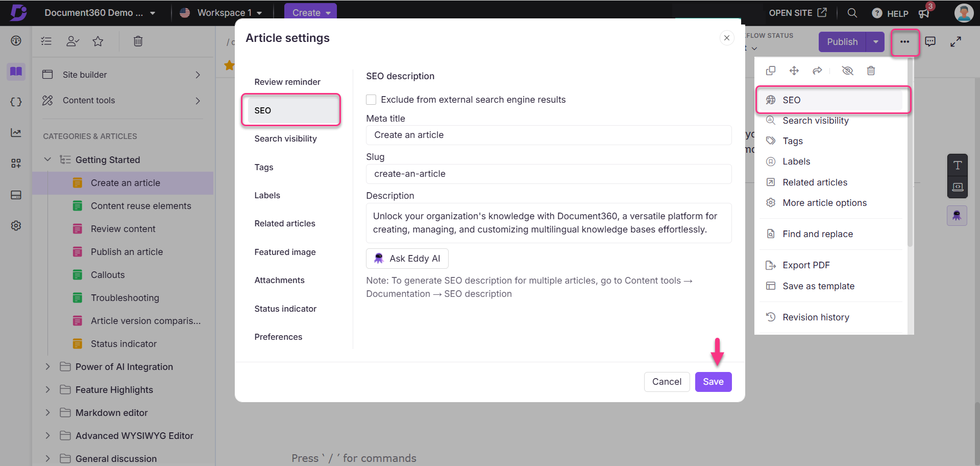
Task: Click the search magnifier icon in top bar
Action: (x=852, y=13)
